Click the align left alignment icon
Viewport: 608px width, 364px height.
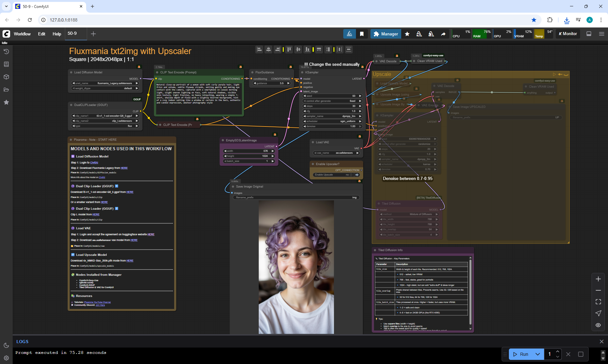(x=259, y=49)
